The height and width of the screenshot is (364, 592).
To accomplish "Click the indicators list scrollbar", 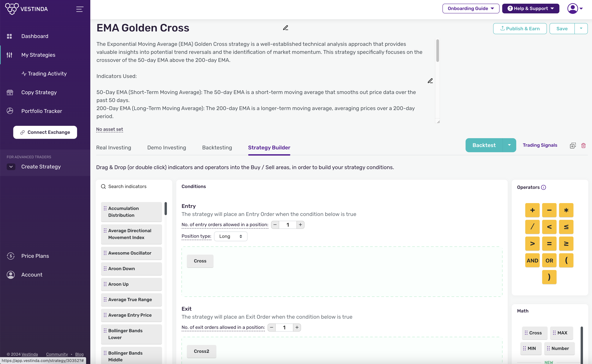I will click(166, 208).
